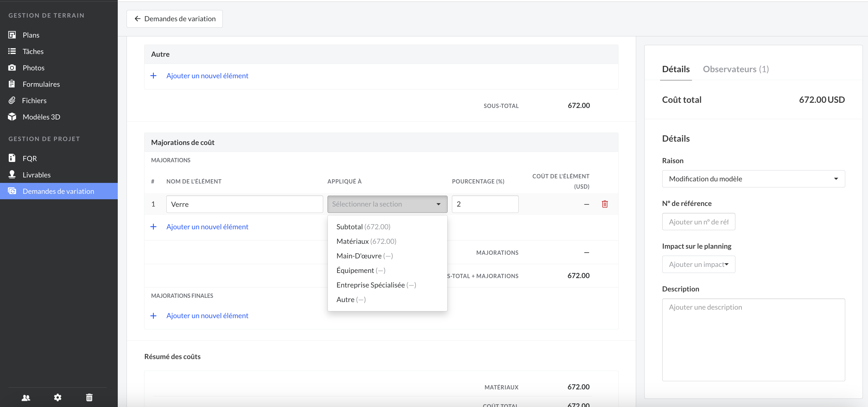The width and height of the screenshot is (868, 407).
Task: Collapse the Sélectionner la section dropdown
Action: coord(387,204)
